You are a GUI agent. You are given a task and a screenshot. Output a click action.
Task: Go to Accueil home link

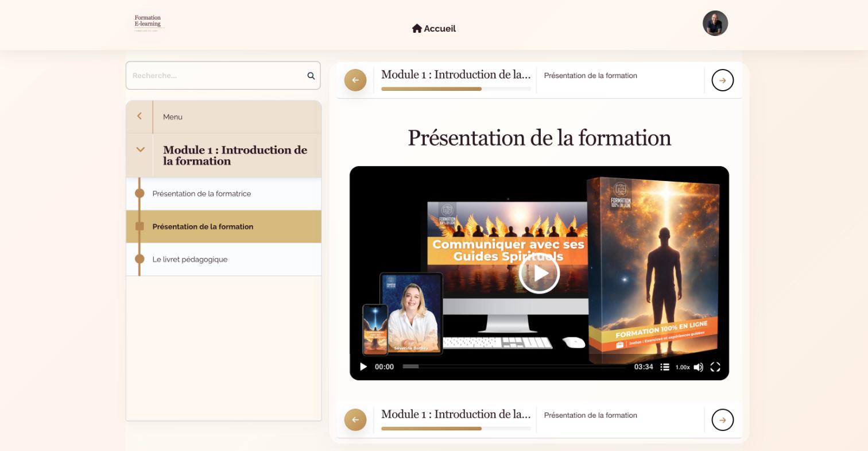pos(434,29)
